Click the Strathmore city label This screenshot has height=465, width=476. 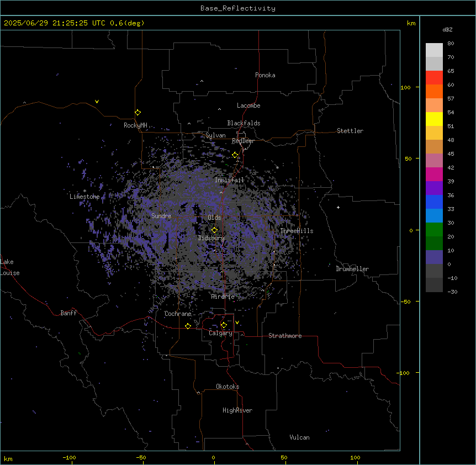[x=285, y=336]
